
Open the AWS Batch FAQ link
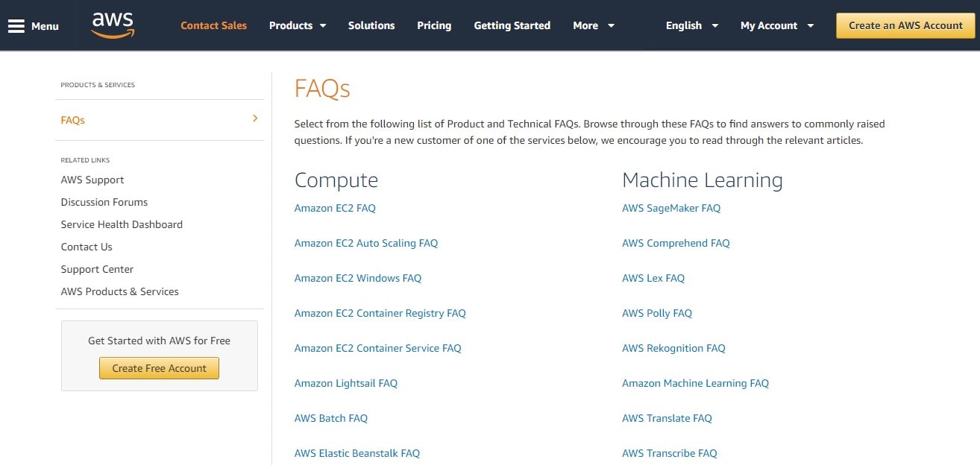point(331,418)
